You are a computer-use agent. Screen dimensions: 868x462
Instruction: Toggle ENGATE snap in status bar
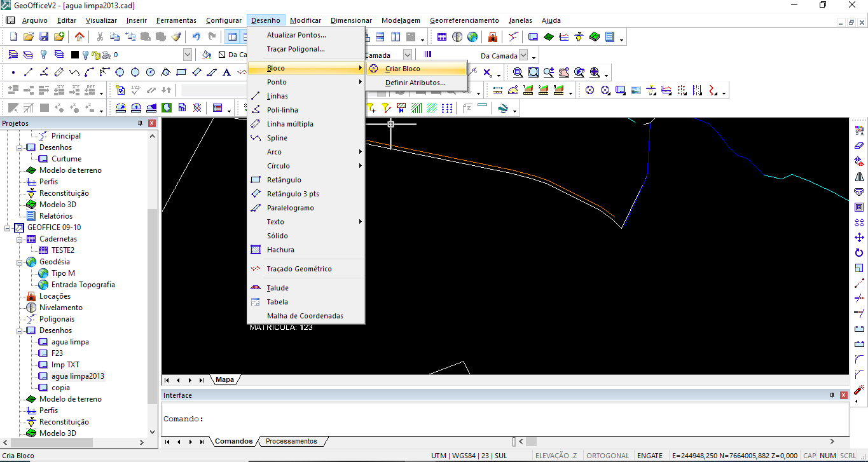click(649, 456)
